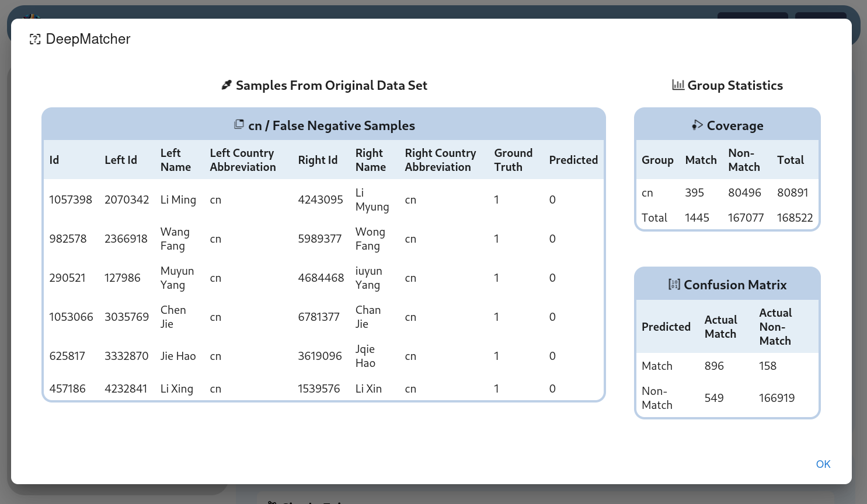Click confusion matrix value 549
The height and width of the screenshot is (504, 867).
[714, 398]
